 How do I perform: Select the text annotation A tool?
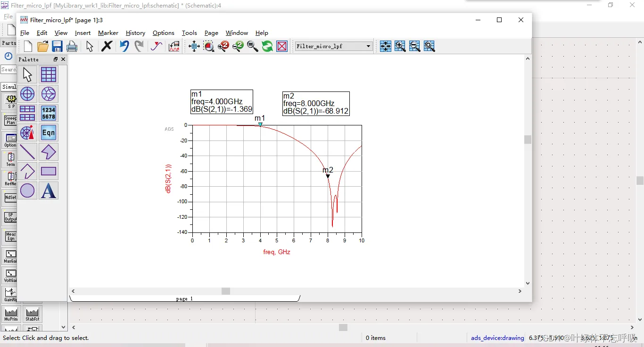pos(49,190)
